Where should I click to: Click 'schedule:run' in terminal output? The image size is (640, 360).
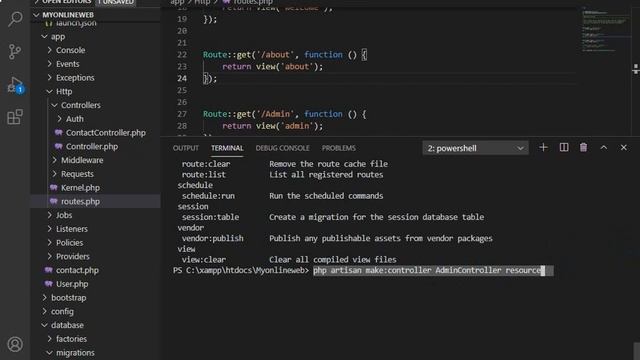point(208,196)
